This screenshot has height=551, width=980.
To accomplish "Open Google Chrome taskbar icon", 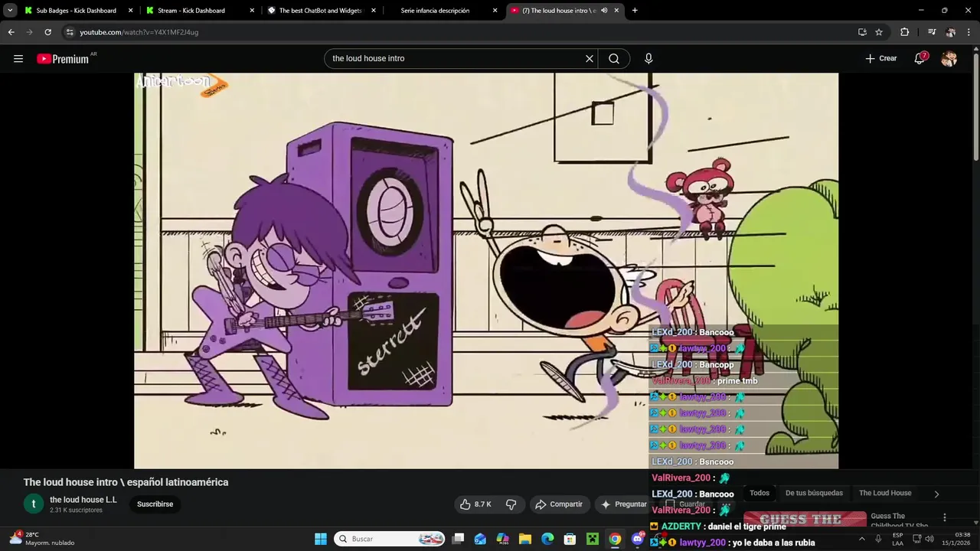I will coord(615,539).
